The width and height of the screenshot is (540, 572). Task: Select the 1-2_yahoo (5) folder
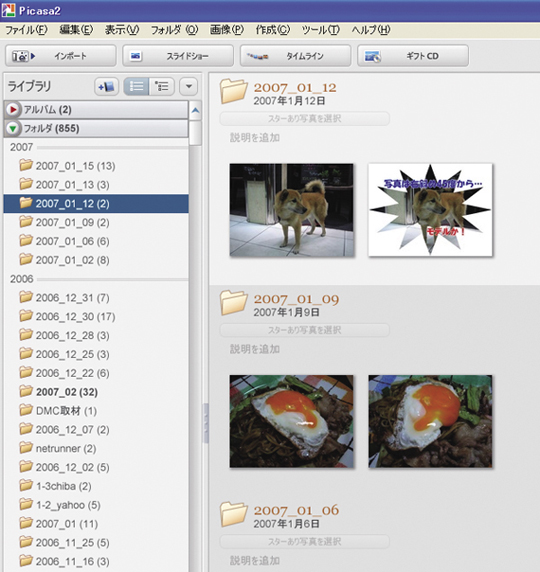click(96, 505)
